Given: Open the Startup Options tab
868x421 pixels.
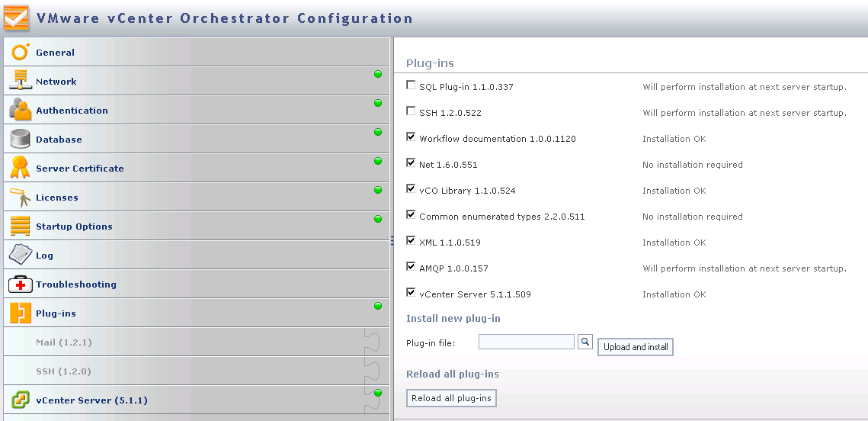Looking at the screenshot, I should 74,227.
